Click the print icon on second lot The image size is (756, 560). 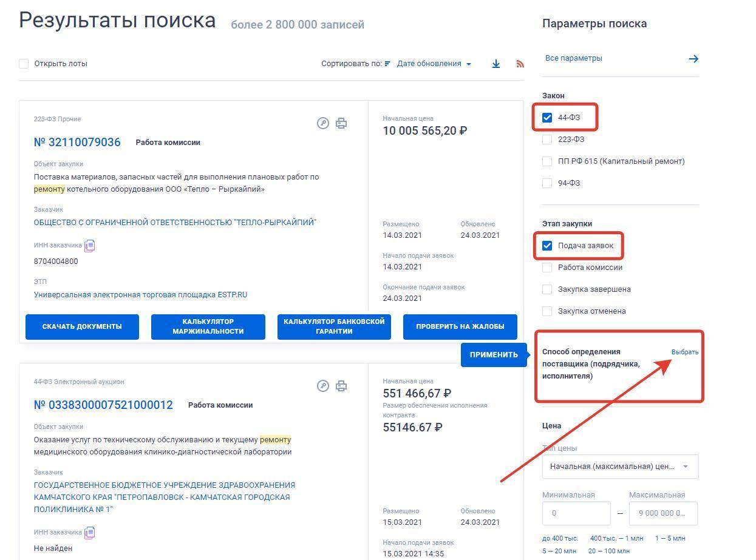(341, 386)
